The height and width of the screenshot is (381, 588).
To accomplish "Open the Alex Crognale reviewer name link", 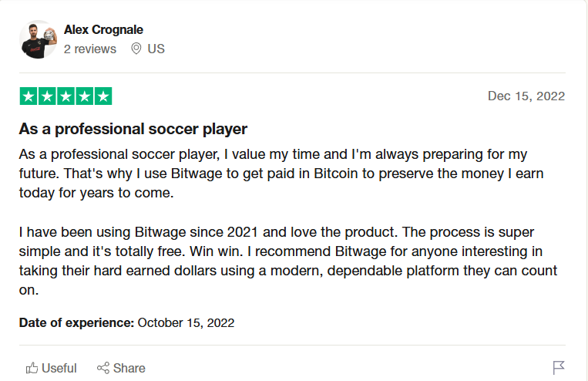I will (103, 30).
